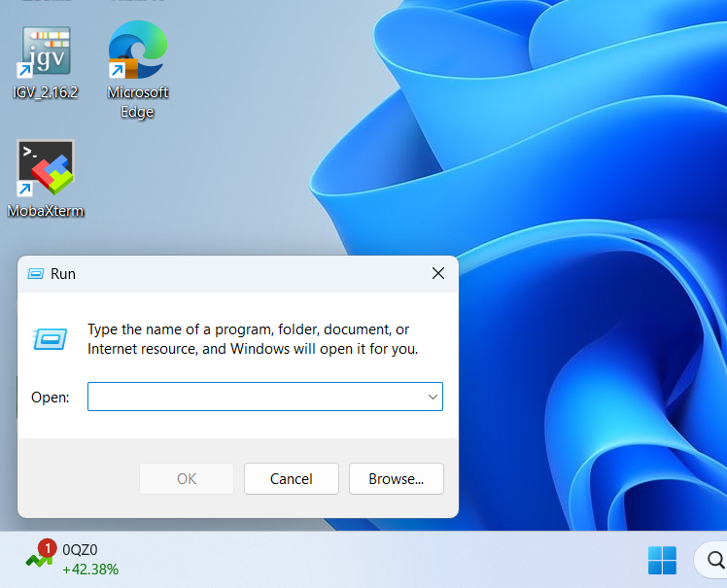This screenshot has height=588, width=727.
Task: Click the greyed-out OK button
Action: [x=187, y=478]
